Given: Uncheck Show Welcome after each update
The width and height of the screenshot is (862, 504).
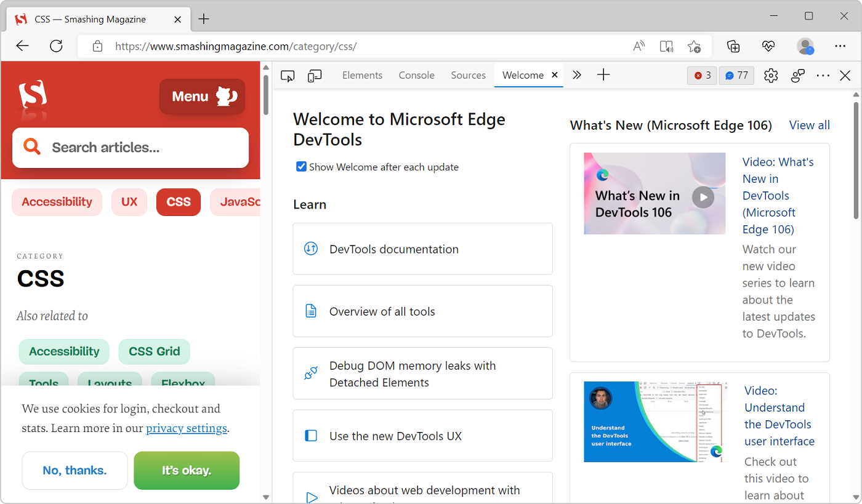Looking at the screenshot, I should point(301,166).
